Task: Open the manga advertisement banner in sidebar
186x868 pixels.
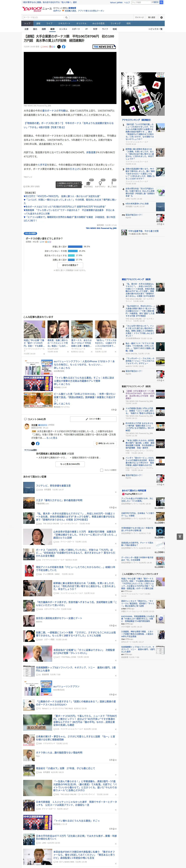Action: [143, 94]
